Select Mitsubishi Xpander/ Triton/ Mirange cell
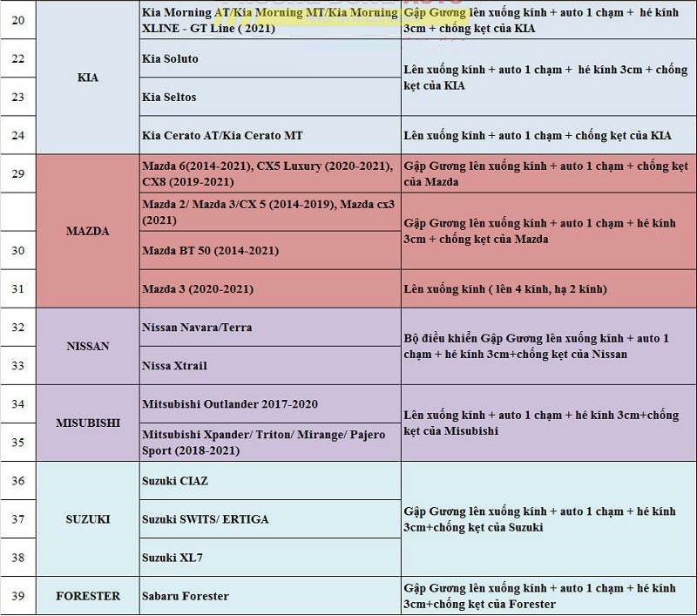 270,443
